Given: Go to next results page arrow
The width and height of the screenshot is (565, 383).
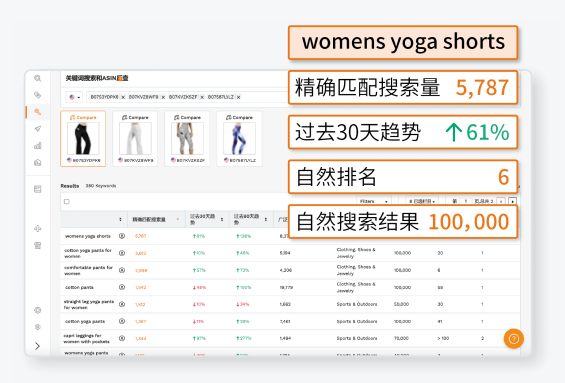Looking at the screenshot, I should click(x=512, y=201).
